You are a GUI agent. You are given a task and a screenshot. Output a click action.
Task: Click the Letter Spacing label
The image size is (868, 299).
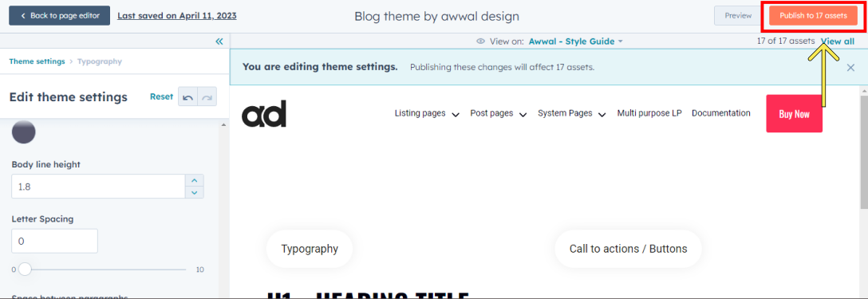pyautogui.click(x=42, y=218)
